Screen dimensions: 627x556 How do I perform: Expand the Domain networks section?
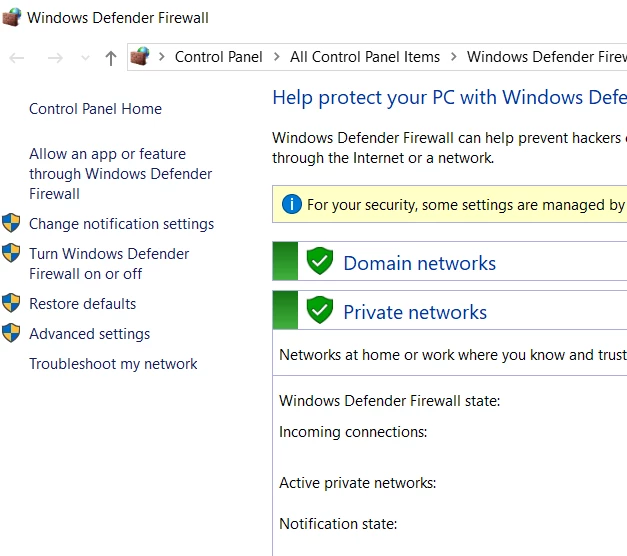point(449,261)
